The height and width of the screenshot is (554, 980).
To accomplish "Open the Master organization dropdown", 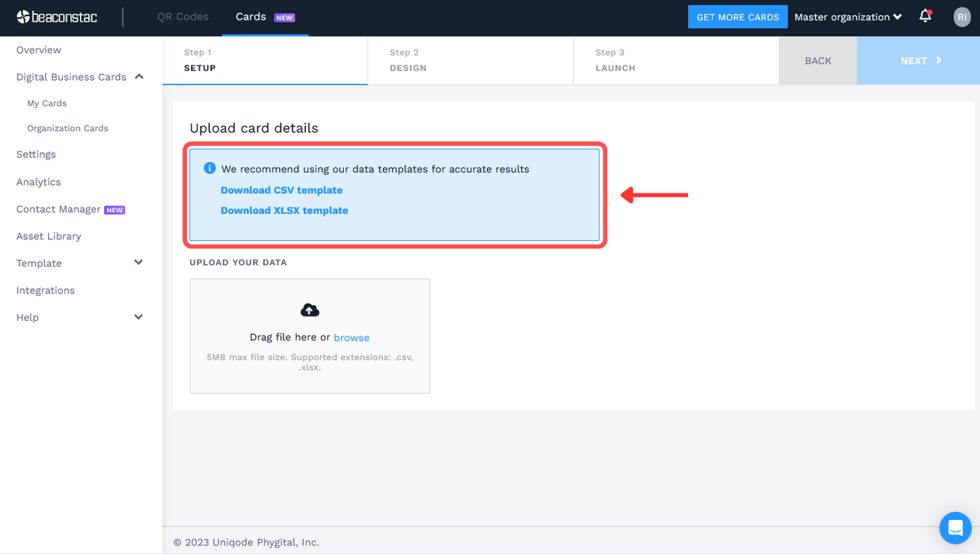I will pos(848,17).
